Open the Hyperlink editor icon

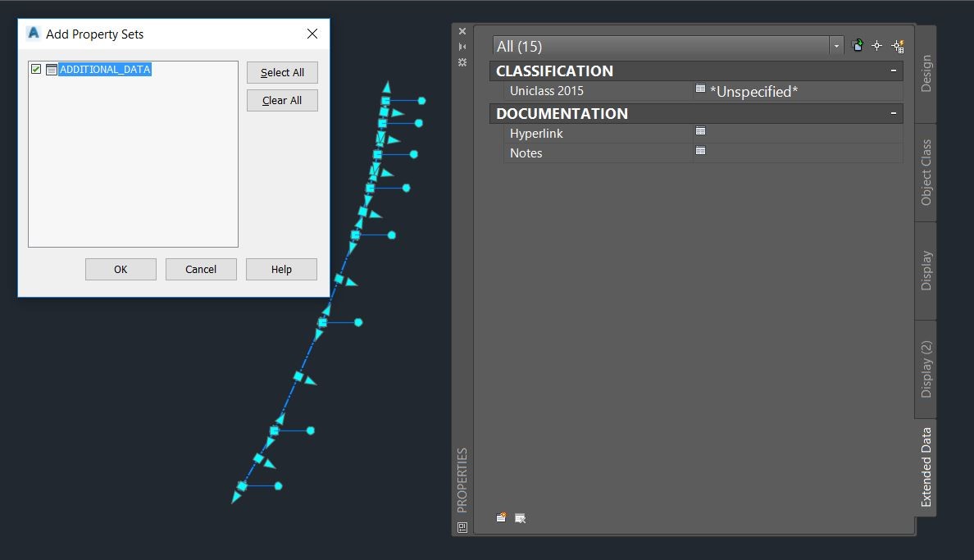(701, 131)
